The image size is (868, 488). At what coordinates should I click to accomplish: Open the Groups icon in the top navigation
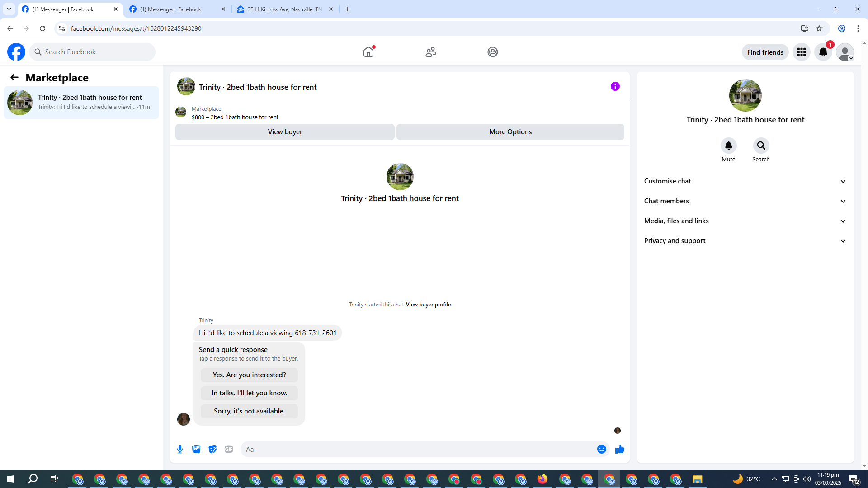[x=493, y=52]
